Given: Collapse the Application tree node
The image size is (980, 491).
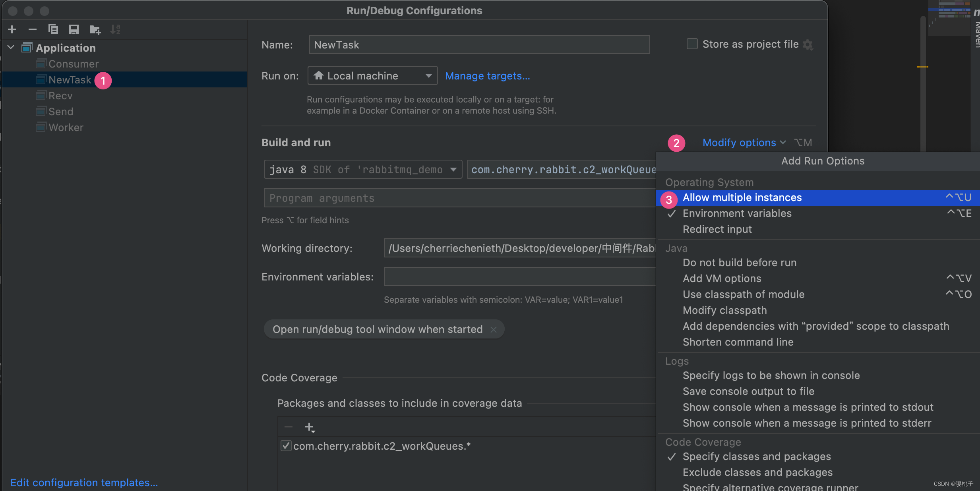Looking at the screenshot, I should coord(11,48).
